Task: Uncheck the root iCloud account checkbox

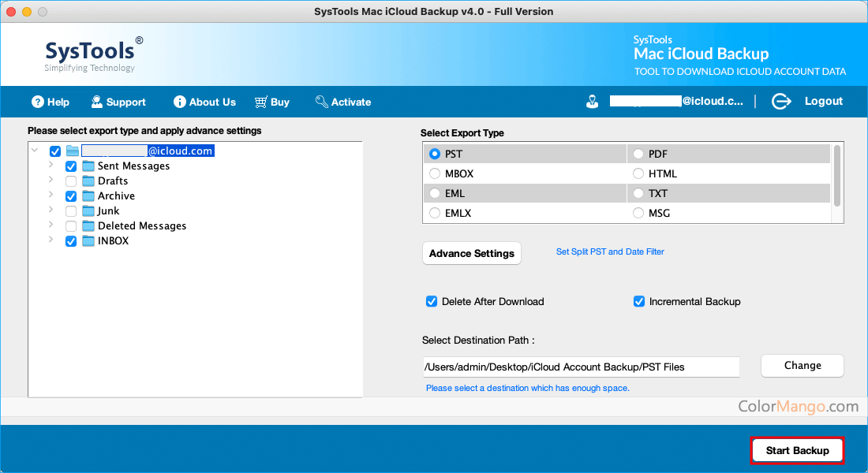Action: click(x=54, y=151)
